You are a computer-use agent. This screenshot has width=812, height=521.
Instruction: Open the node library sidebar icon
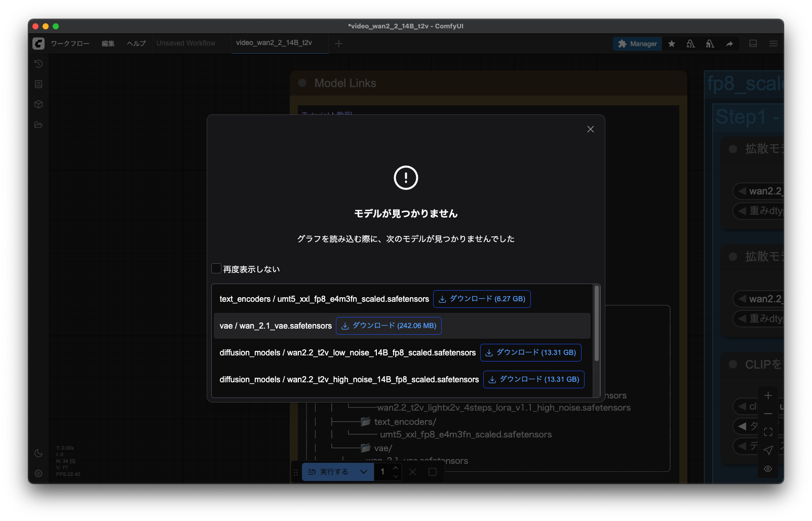38,84
